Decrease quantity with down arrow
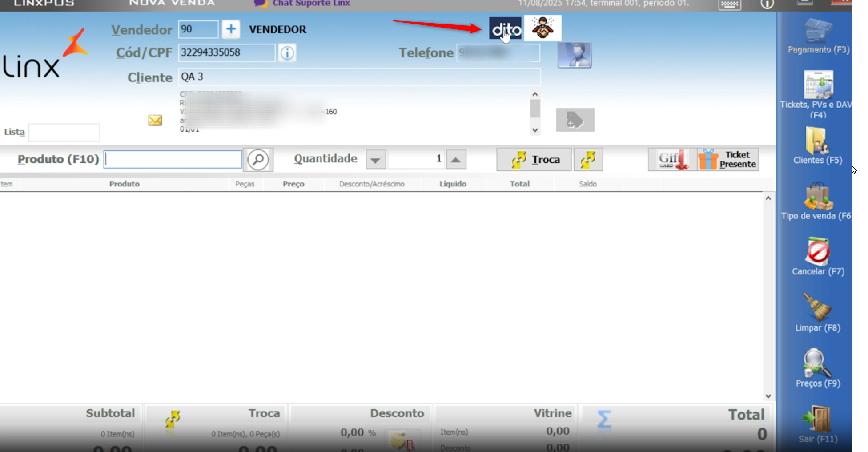The width and height of the screenshot is (868, 452). [376, 160]
